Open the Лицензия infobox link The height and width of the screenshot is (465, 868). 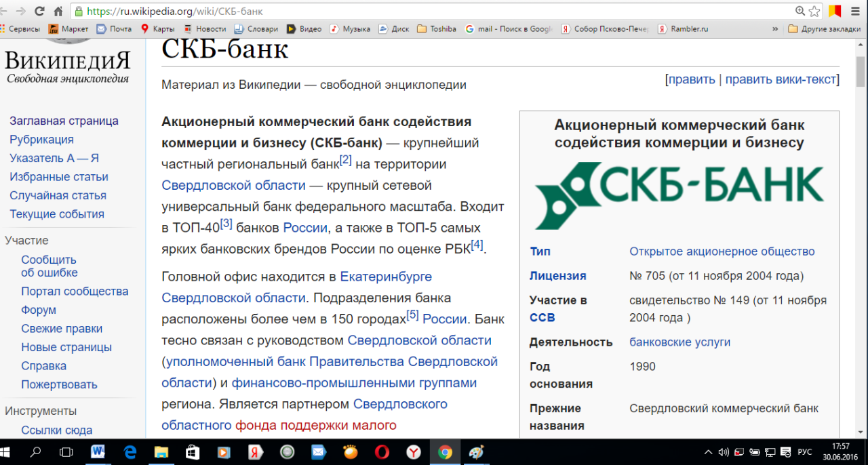558,276
